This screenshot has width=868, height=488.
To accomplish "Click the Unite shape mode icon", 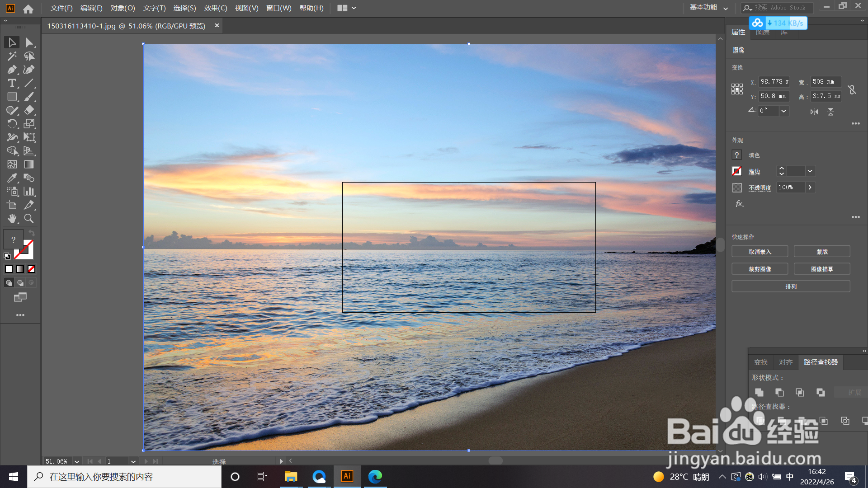I will point(759,393).
